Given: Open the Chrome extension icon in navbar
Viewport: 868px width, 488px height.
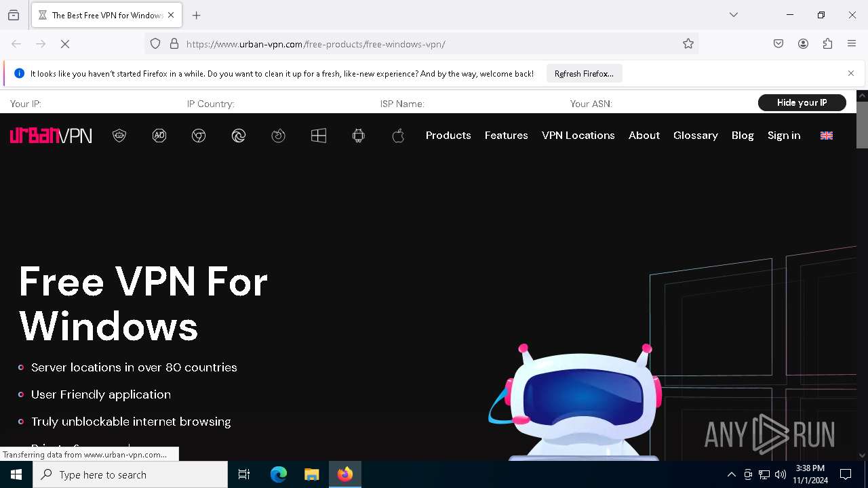Looking at the screenshot, I should [x=199, y=136].
